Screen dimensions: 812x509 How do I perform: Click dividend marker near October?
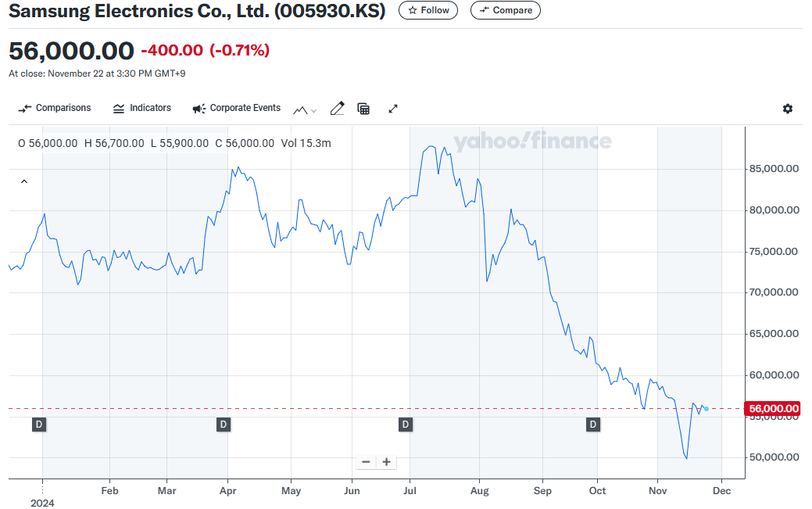coord(593,425)
